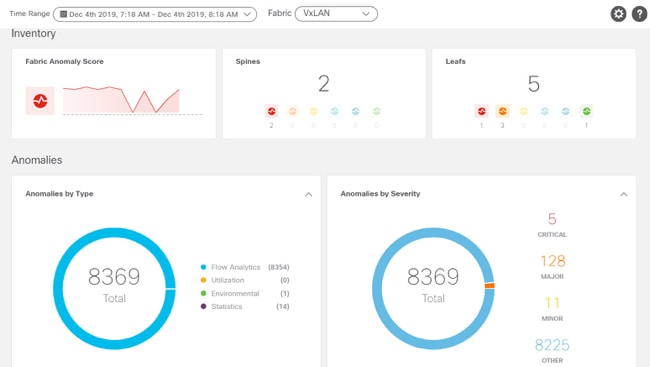
Task: Collapse the Anomalies by Severity panel
Action: pos(623,194)
